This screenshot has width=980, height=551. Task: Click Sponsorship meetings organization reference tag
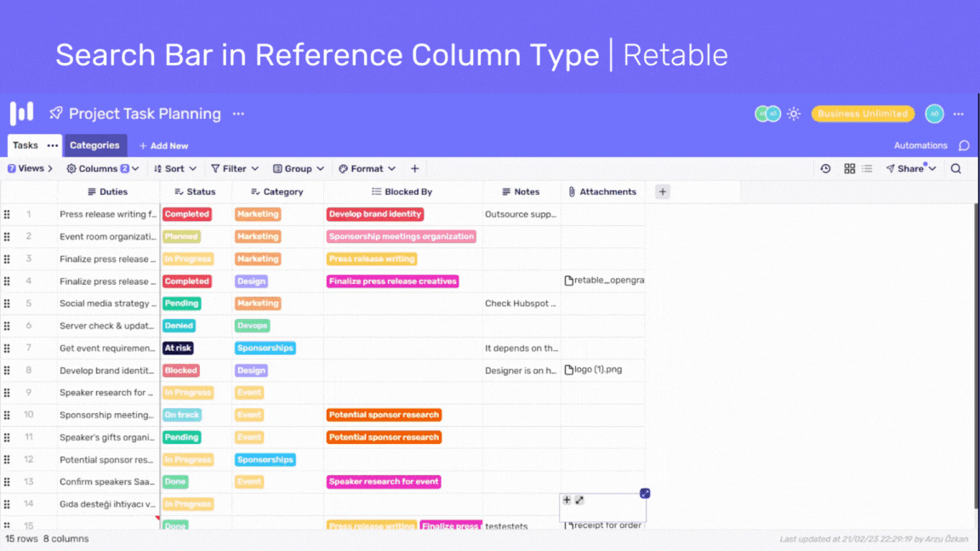[402, 236]
